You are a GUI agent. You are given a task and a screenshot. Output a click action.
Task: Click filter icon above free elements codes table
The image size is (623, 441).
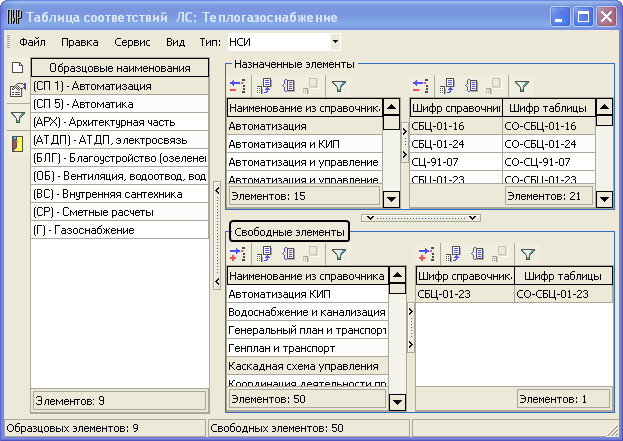coord(527,253)
